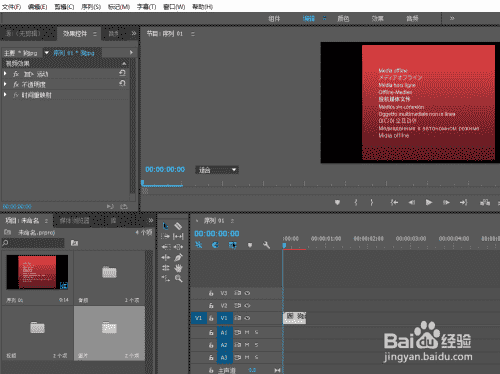Screen dimensions: 500x374
Task: Solo audio track A2
Action: tap(256, 345)
